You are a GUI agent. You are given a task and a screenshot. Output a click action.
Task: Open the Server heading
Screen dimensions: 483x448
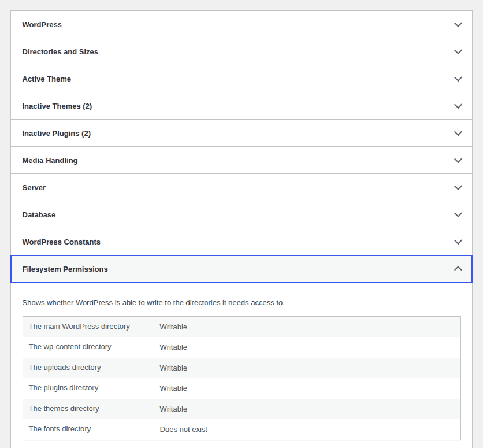click(34, 188)
